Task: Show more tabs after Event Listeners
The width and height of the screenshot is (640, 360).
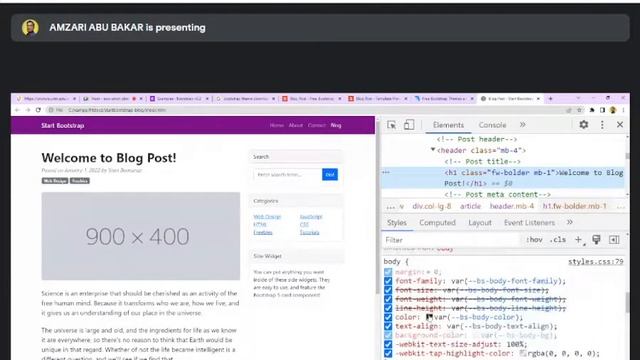Action: click(x=570, y=222)
